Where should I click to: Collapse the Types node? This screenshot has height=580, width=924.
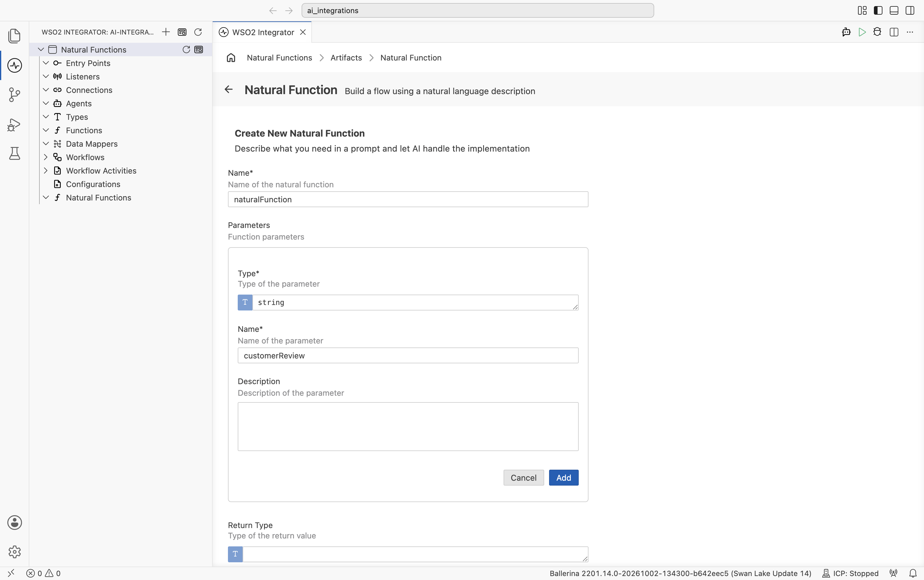coord(46,117)
